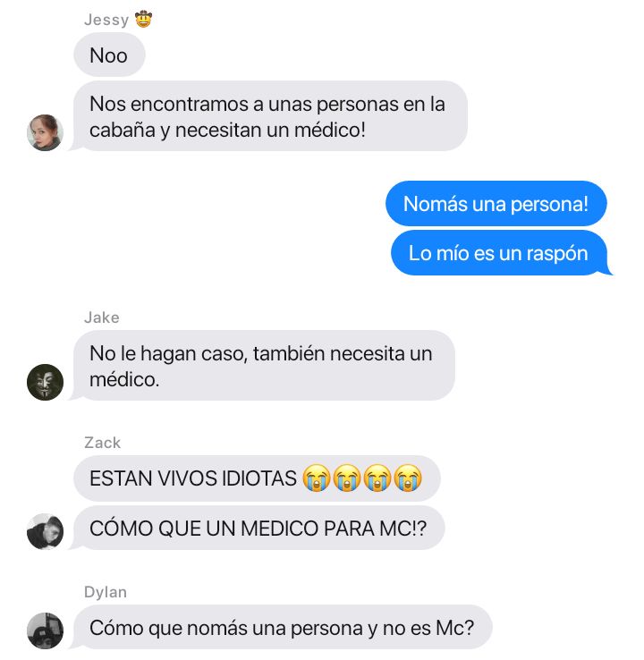Click the sender name Jake
This screenshot has width=644, height=660.
[x=101, y=317]
